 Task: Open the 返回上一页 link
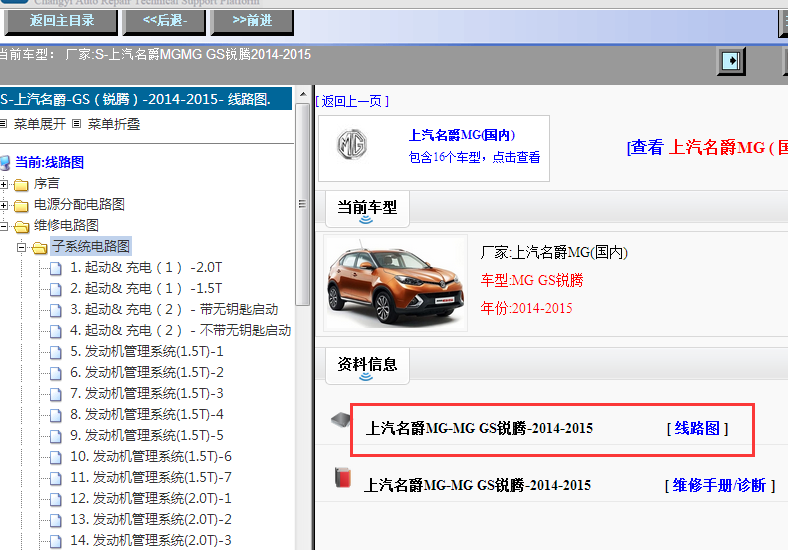click(352, 102)
